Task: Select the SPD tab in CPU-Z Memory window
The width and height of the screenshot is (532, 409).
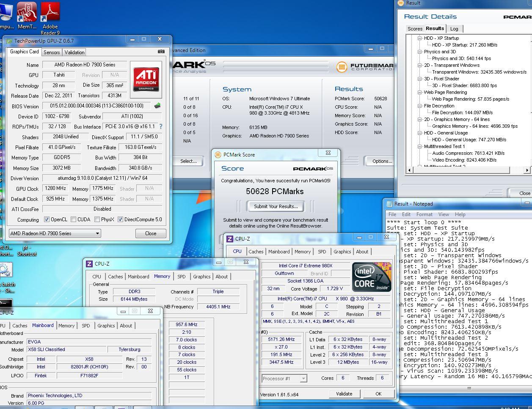Action: (181, 277)
